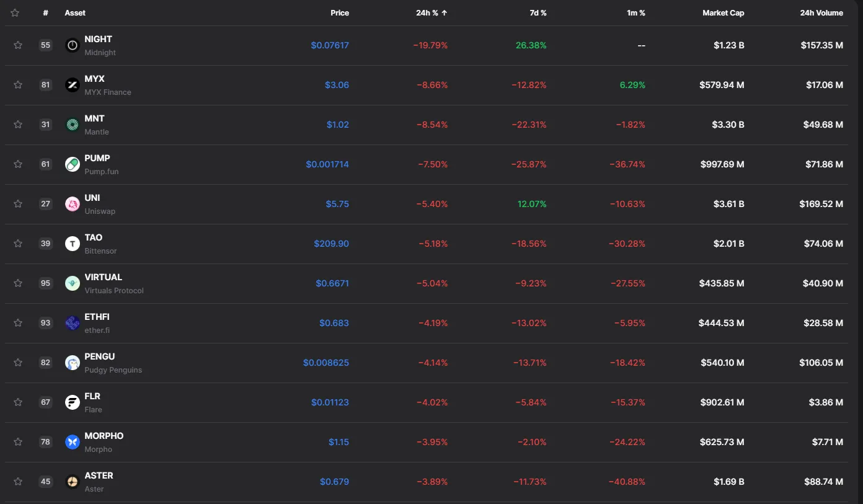Click the Mantle MNT coin icon
This screenshot has height=504, width=863.
pyautogui.click(x=73, y=125)
